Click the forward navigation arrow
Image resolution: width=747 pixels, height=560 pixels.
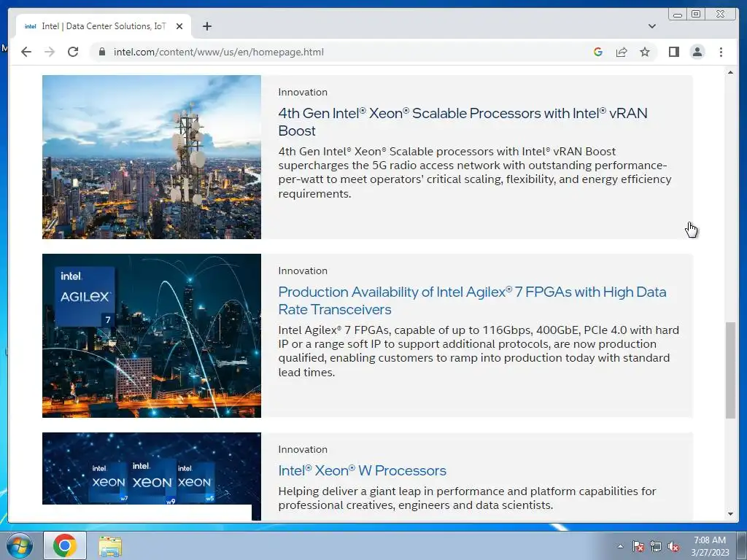[50, 52]
